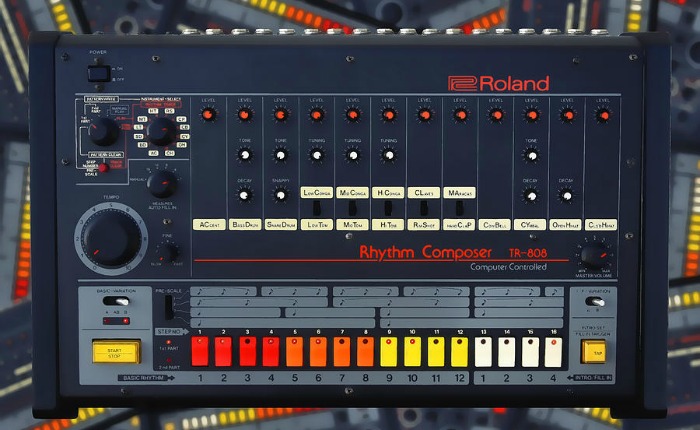Adjust the Mid Tom level knob
This screenshot has width=700, height=430.
pyautogui.click(x=353, y=115)
